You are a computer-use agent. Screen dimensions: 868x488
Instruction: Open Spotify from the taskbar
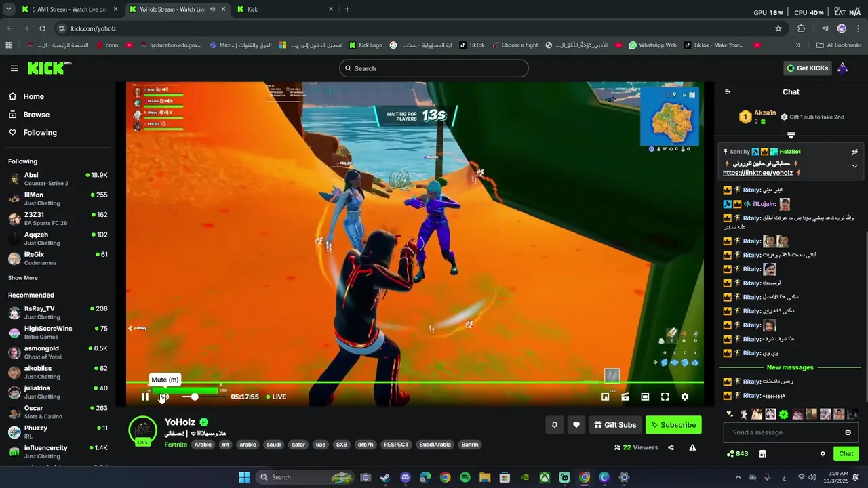(x=465, y=477)
